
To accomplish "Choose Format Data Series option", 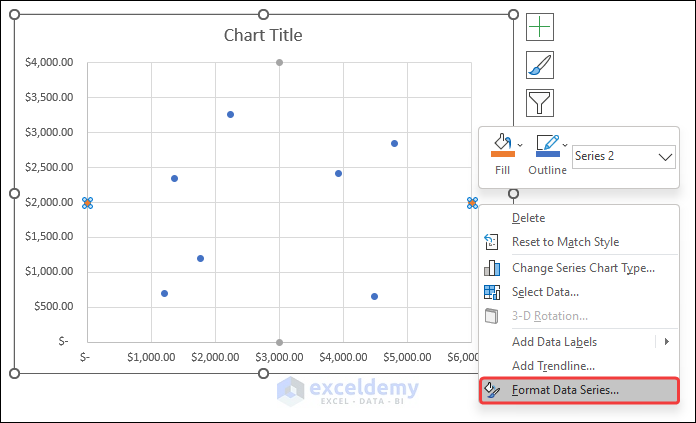I will (579, 390).
